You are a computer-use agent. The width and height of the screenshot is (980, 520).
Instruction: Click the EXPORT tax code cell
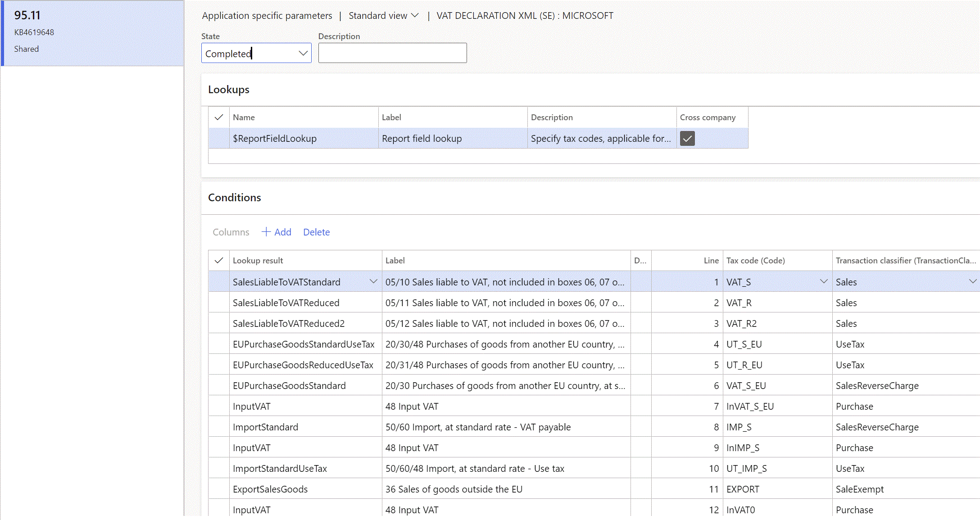[x=777, y=489]
